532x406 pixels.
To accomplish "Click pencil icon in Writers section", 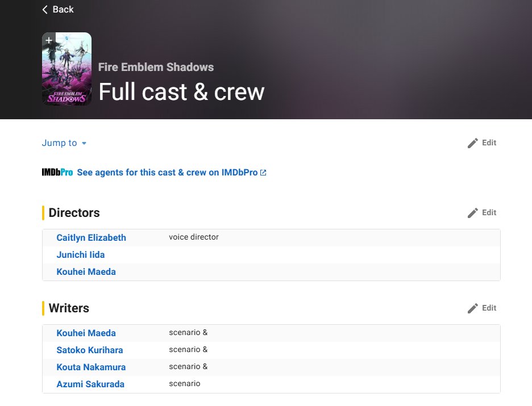I will (x=473, y=308).
